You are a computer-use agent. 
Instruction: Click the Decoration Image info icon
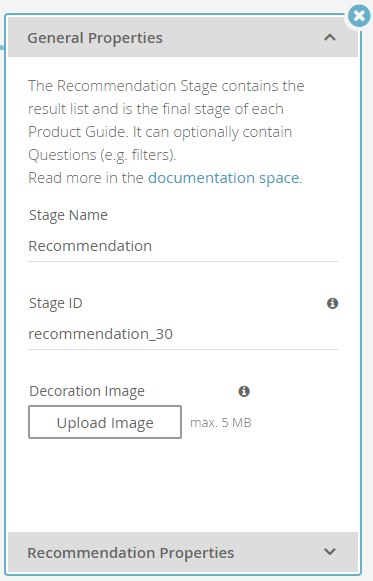pyautogui.click(x=244, y=391)
